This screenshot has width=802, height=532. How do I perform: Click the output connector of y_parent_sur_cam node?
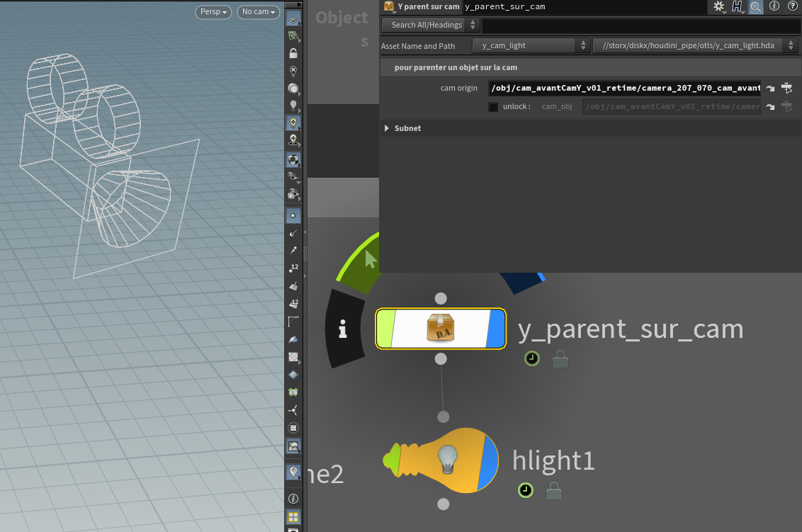coord(441,359)
